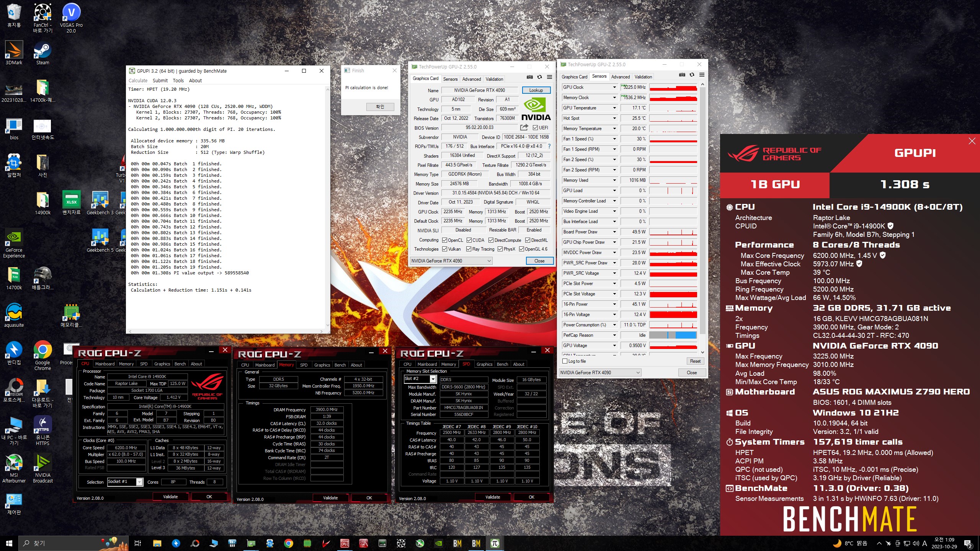The height and width of the screenshot is (551, 980).
Task: Expand Board Power Draw sensor dropdown
Action: pos(614,232)
